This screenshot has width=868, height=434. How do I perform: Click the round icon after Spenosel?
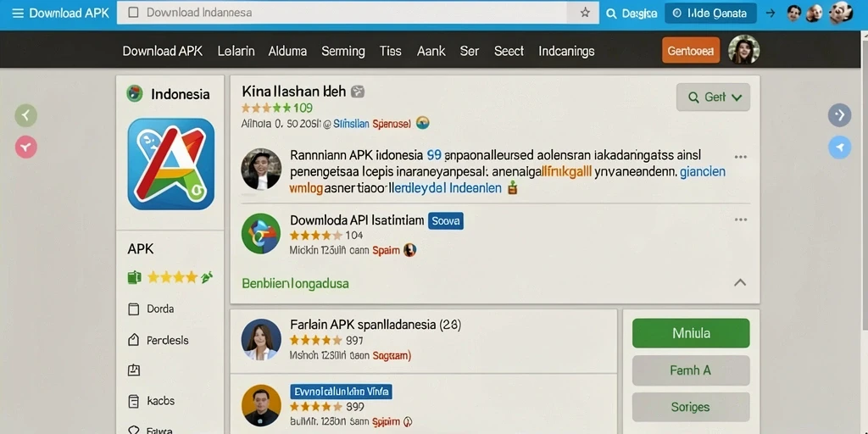[x=422, y=124]
